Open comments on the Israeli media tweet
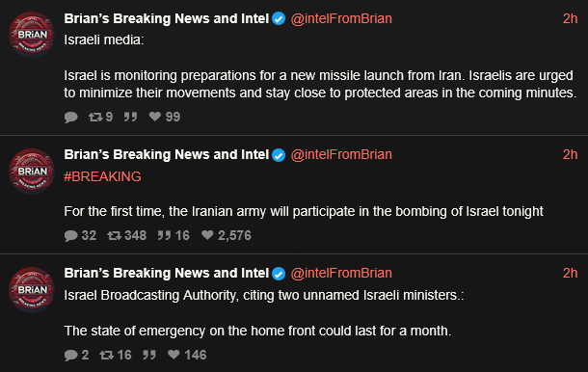Viewport: 588px width, 372px height. point(71,118)
